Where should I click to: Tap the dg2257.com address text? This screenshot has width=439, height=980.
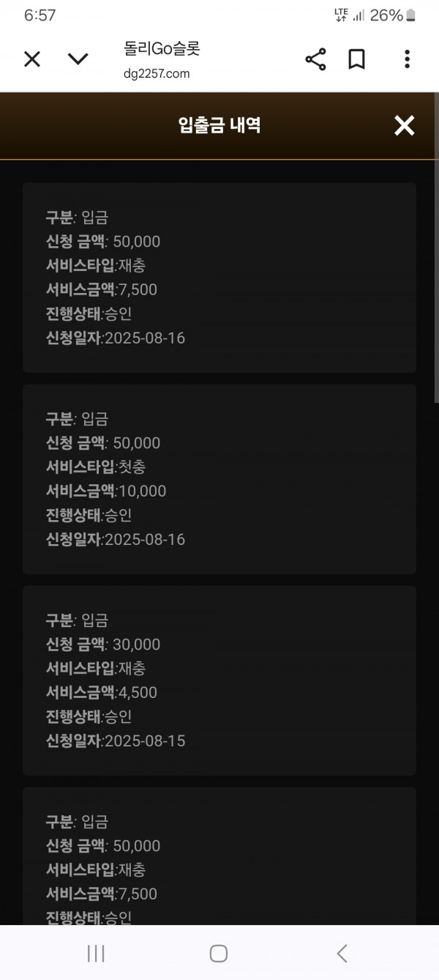pos(157,73)
